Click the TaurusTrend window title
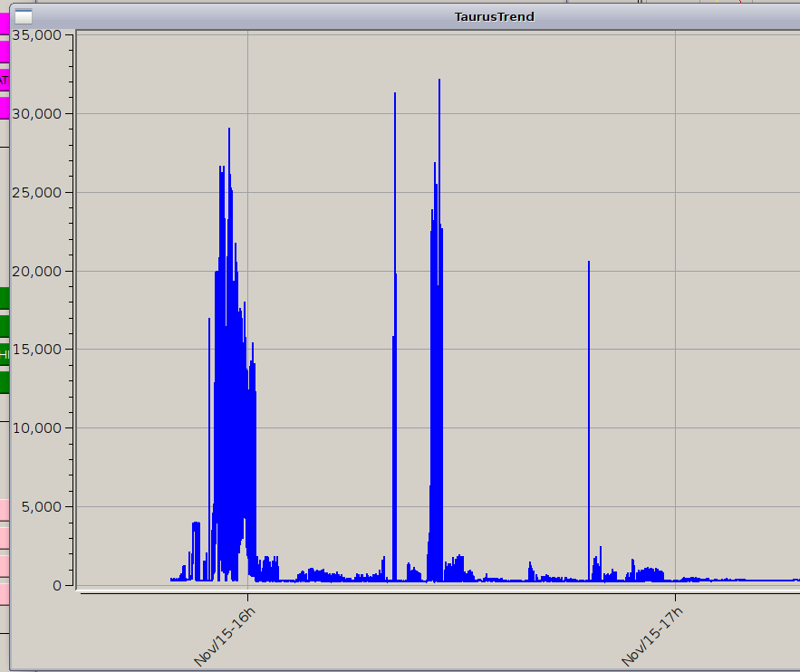 coord(494,16)
